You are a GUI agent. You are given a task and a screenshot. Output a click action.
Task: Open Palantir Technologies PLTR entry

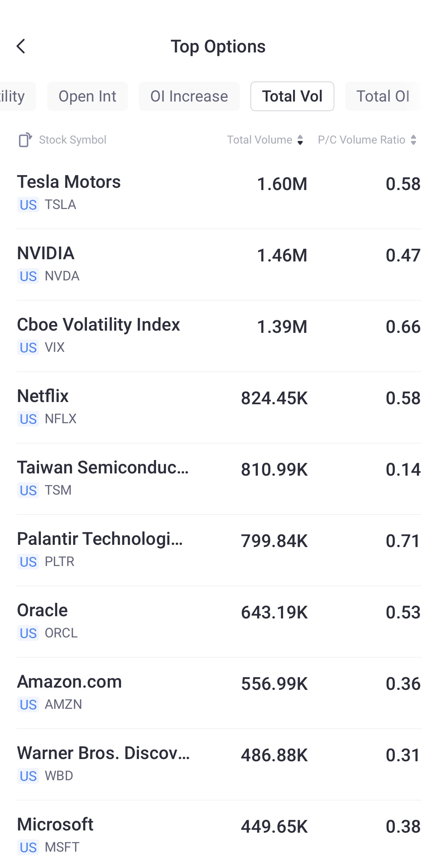tap(219, 550)
